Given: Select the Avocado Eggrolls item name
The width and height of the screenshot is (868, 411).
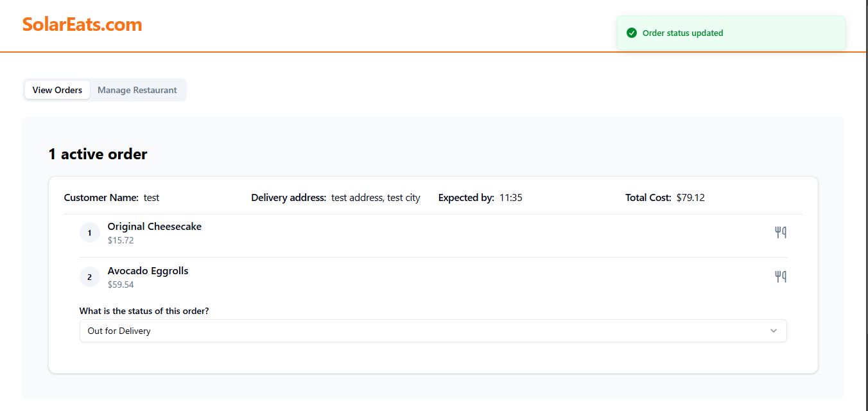Looking at the screenshot, I should 148,271.
